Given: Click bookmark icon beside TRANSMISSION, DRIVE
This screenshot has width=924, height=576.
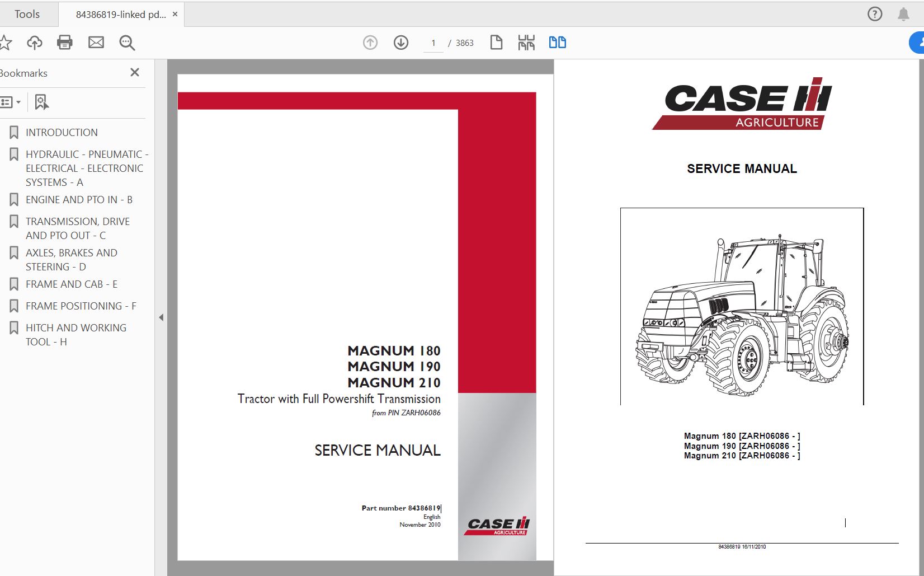Looking at the screenshot, I should click(14, 222).
